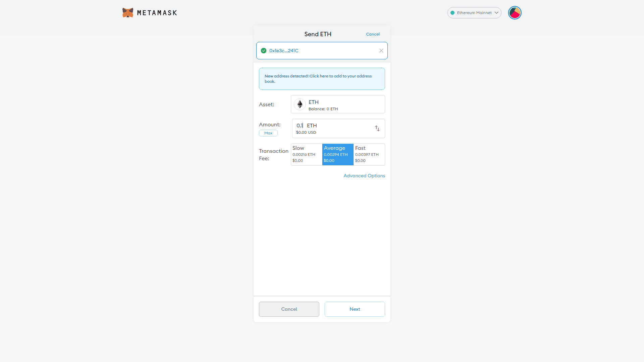Click the network status green dot

(x=452, y=13)
